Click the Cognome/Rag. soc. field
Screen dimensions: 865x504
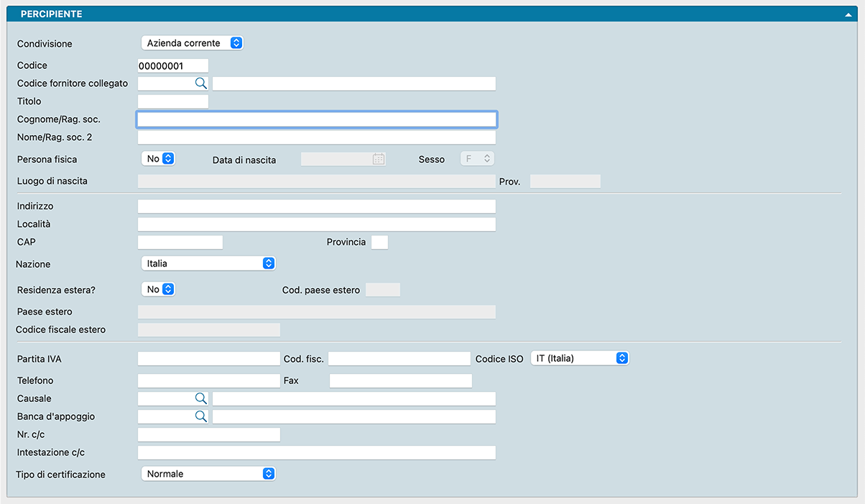(316, 119)
